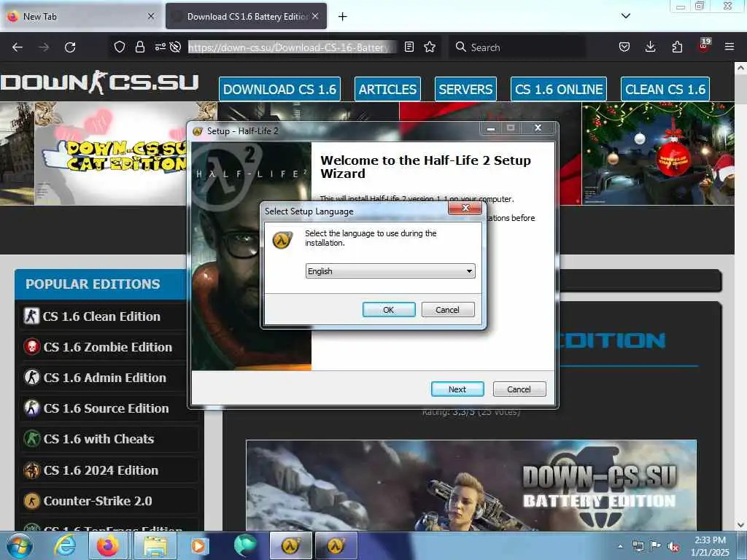The image size is (747, 560).
Task: Show hidden system tray icons
Action: (x=620, y=546)
